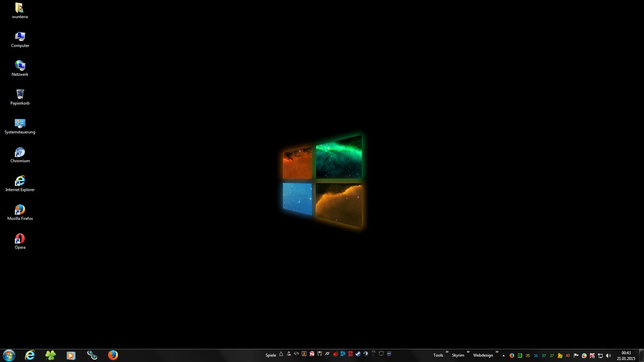Expand the Tools toolbar chevron
The image size is (644, 362).
[x=447, y=352]
